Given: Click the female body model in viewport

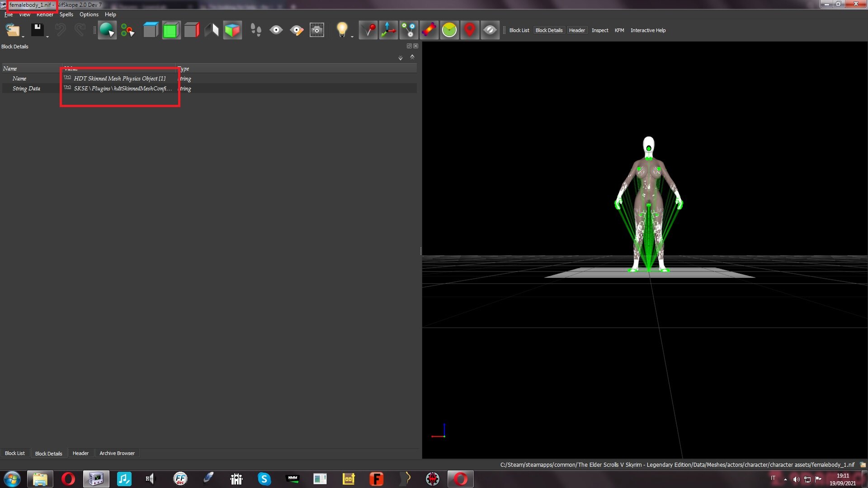Looking at the screenshot, I should coord(649,204).
